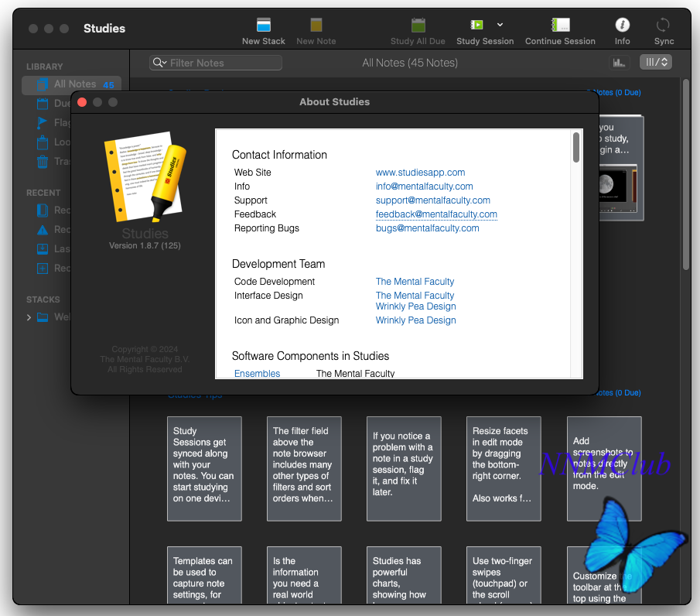This screenshot has width=700, height=616.
Task: Click the feedback@mentalfaculty.com link
Action: coord(436,214)
